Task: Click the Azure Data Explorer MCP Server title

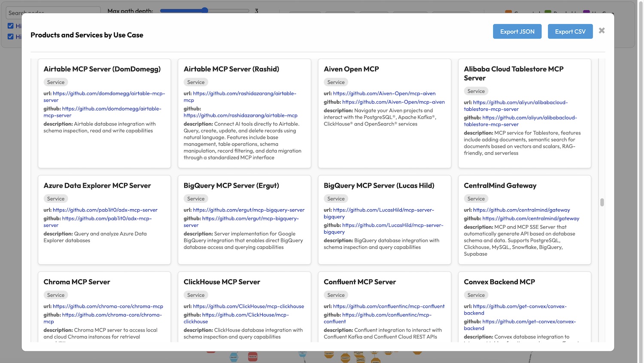Action: (97, 186)
